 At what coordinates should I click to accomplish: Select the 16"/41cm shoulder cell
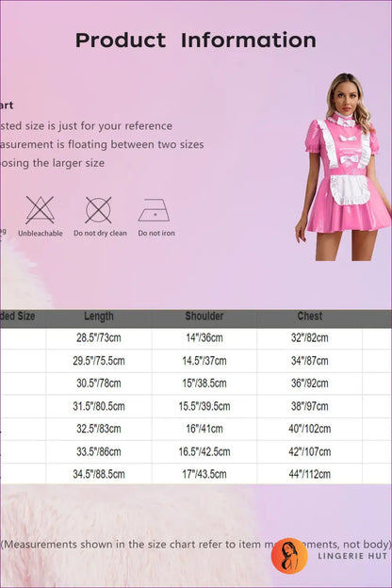[204, 429]
